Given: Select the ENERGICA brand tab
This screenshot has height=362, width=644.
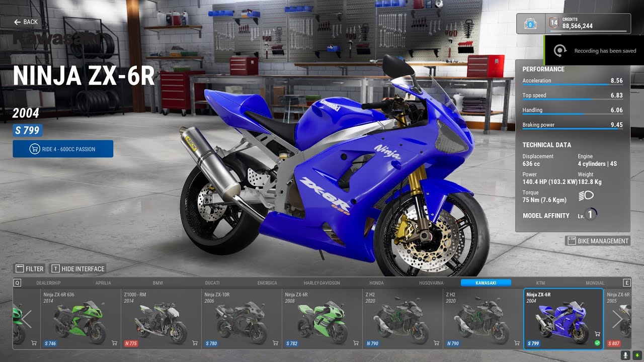Looking at the screenshot, I should click(x=267, y=283).
